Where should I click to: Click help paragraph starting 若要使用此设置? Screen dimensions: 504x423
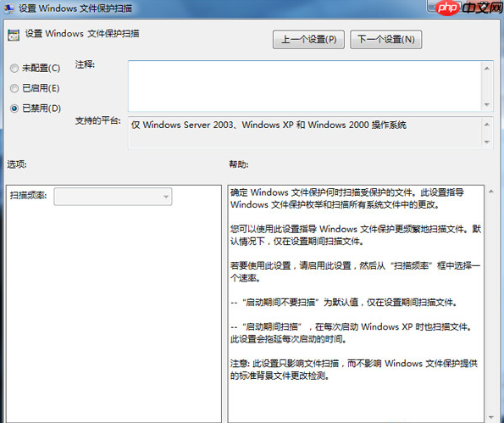point(355,271)
